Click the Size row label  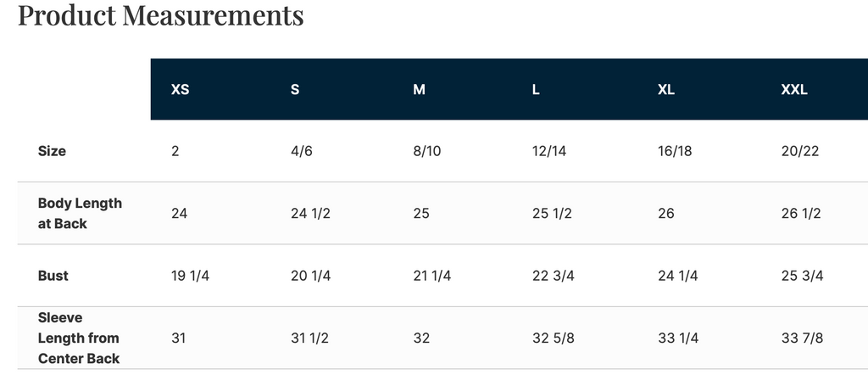coord(52,151)
